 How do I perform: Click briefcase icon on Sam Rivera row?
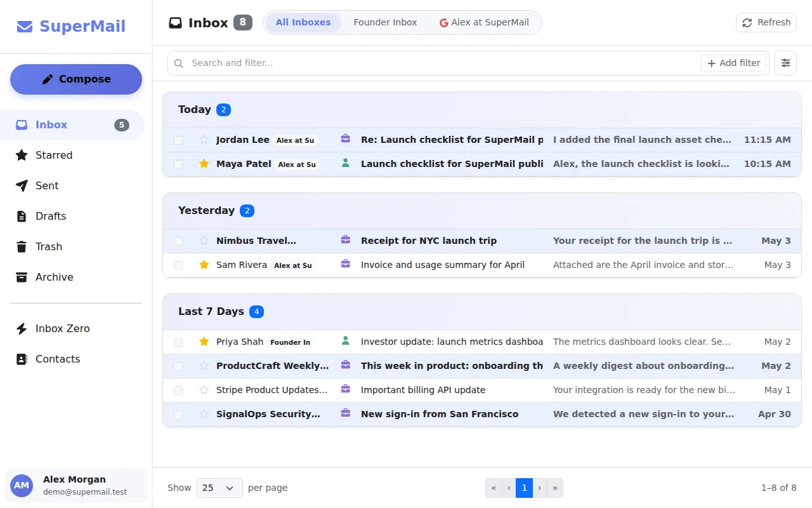pos(346,264)
